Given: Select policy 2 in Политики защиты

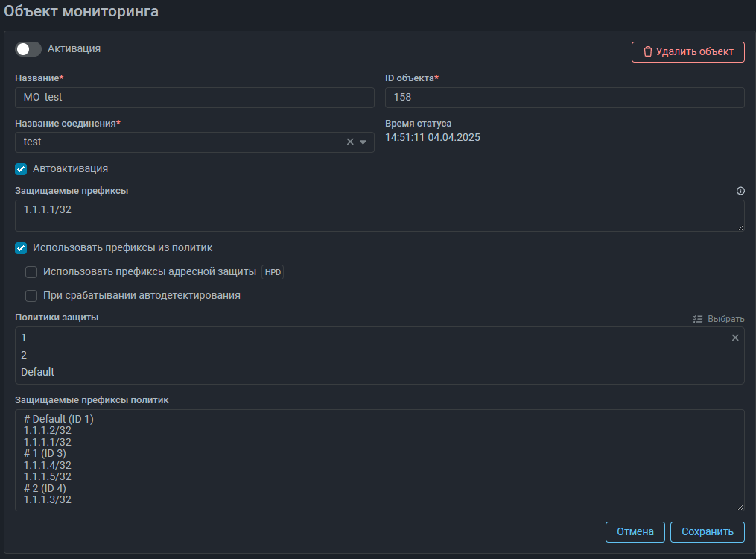Looking at the screenshot, I should 24,355.
